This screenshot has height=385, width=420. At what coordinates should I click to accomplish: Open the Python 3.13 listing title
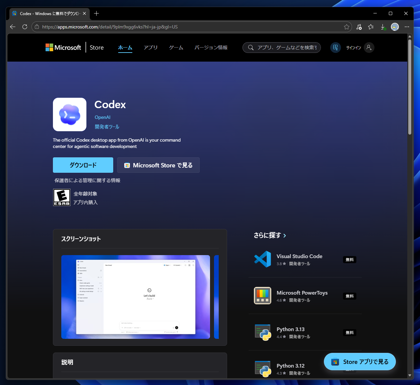[290, 329]
